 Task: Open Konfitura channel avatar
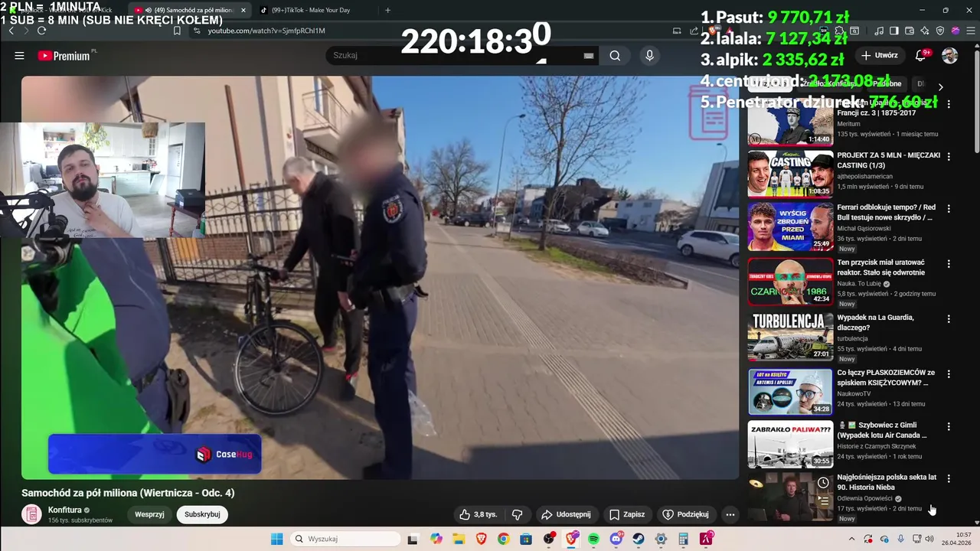pos(31,514)
